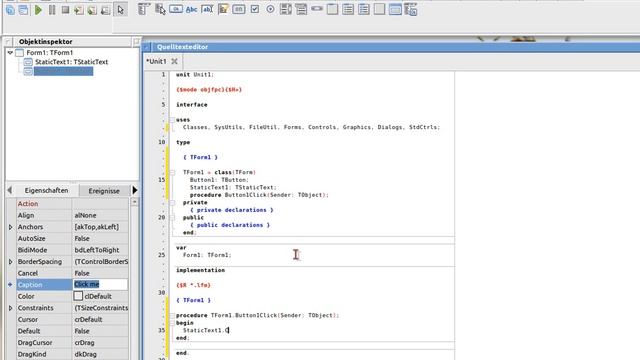Image resolution: width=640 pixels, height=360 pixels.
Task: Switch to the Eigenschaften tab
Action: [46, 191]
